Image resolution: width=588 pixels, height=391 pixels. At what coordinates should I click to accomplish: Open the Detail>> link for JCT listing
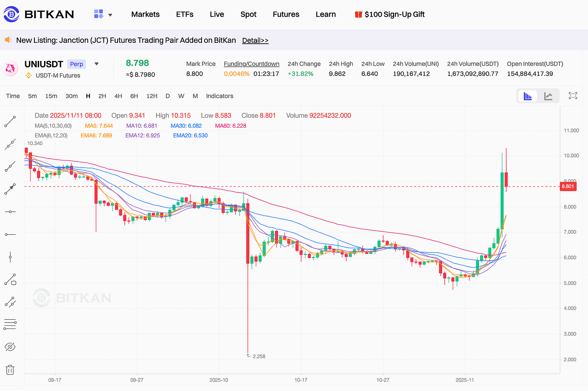(255, 40)
